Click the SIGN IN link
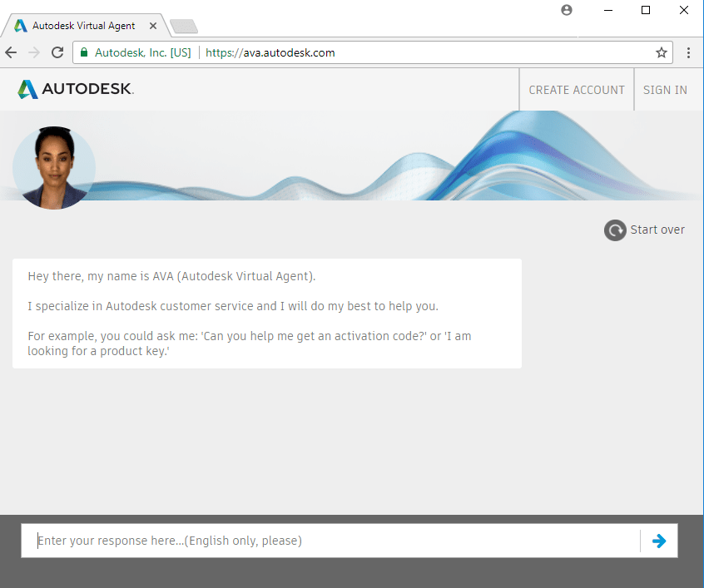 pyautogui.click(x=667, y=89)
